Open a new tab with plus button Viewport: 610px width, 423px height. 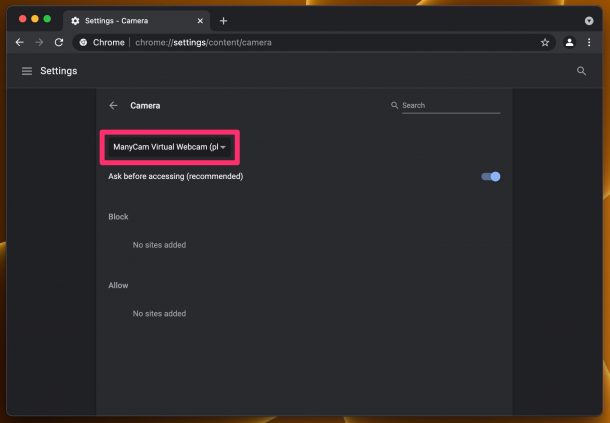tap(223, 21)
